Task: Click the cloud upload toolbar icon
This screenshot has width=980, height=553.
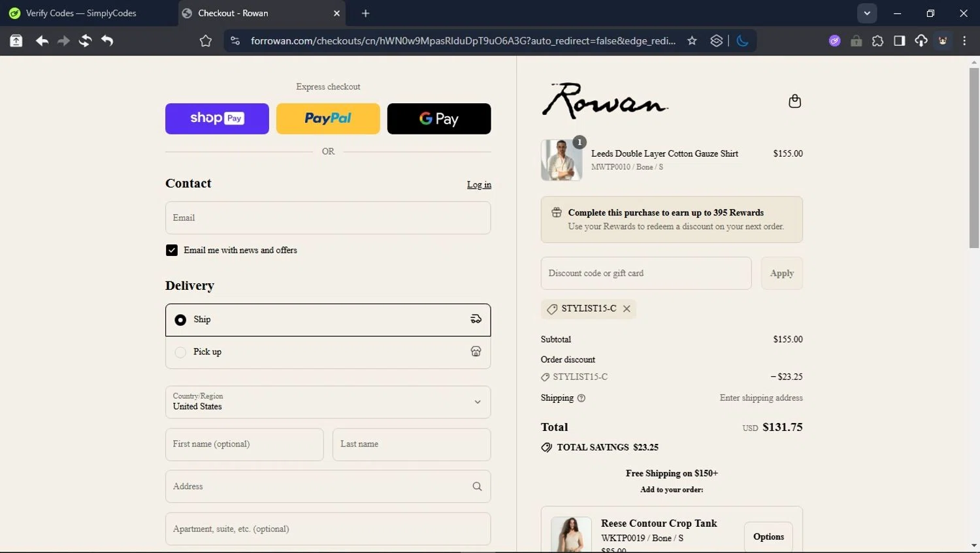Action: point(921,41)
